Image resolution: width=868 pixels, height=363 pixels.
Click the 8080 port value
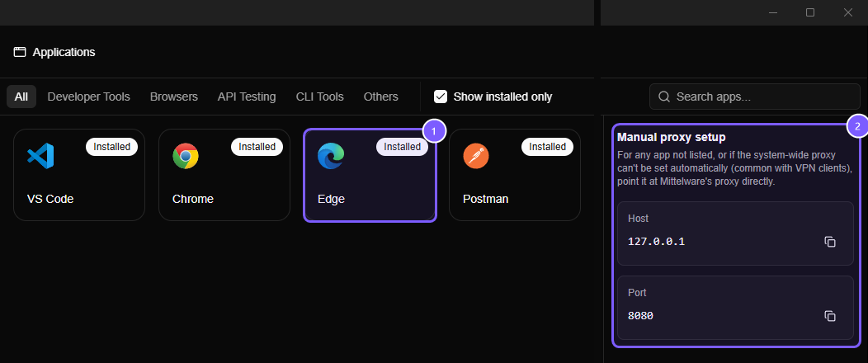[x=640, y=316]
